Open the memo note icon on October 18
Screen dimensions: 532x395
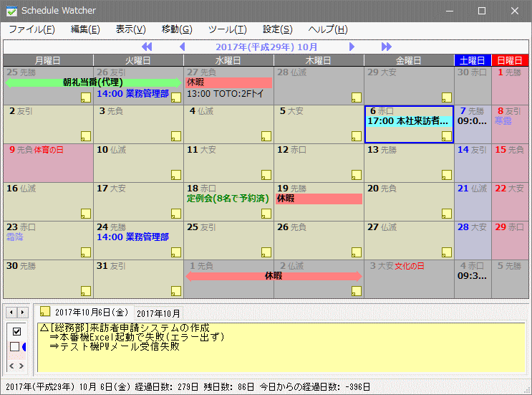click(x=266, y=214)
